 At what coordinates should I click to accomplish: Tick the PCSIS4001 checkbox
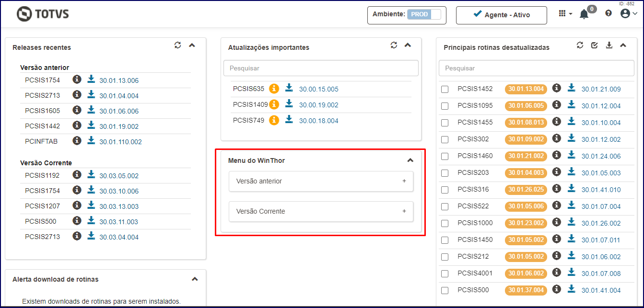point(445,274)
